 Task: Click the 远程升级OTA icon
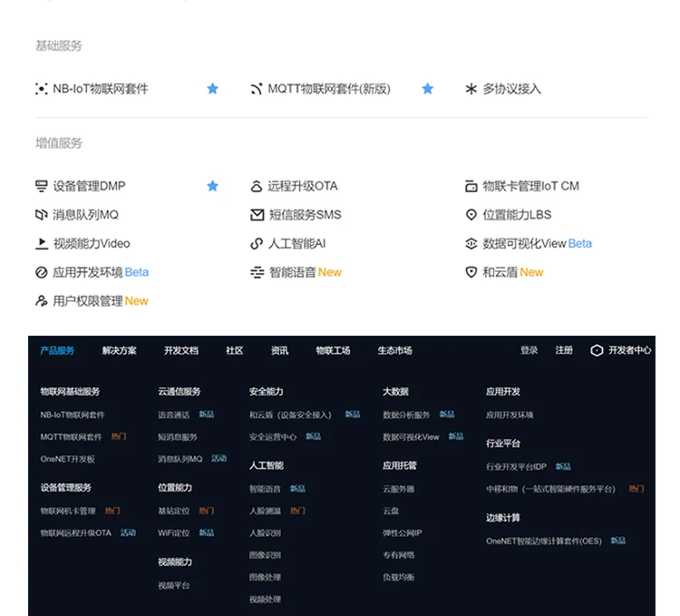click(257, 186)
